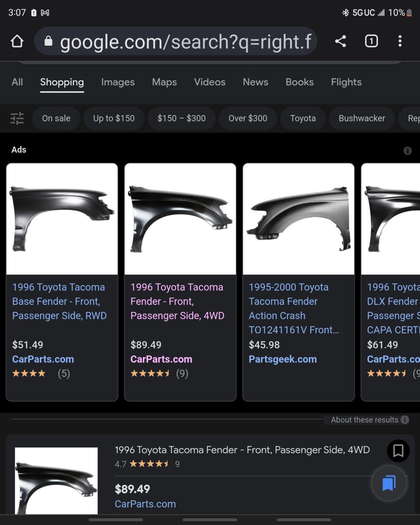
Task: Tap the Ads info icon
Action: coord(407,151)
